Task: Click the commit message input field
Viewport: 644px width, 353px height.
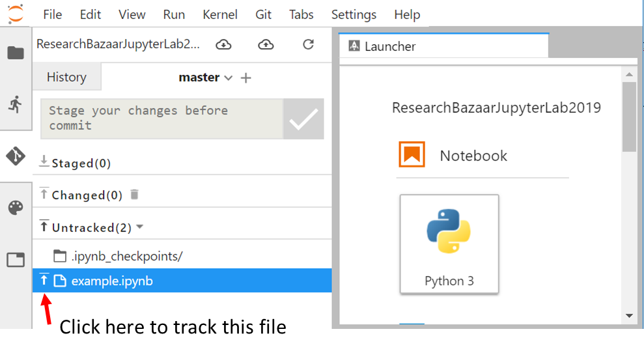Action: pos(162,119)
